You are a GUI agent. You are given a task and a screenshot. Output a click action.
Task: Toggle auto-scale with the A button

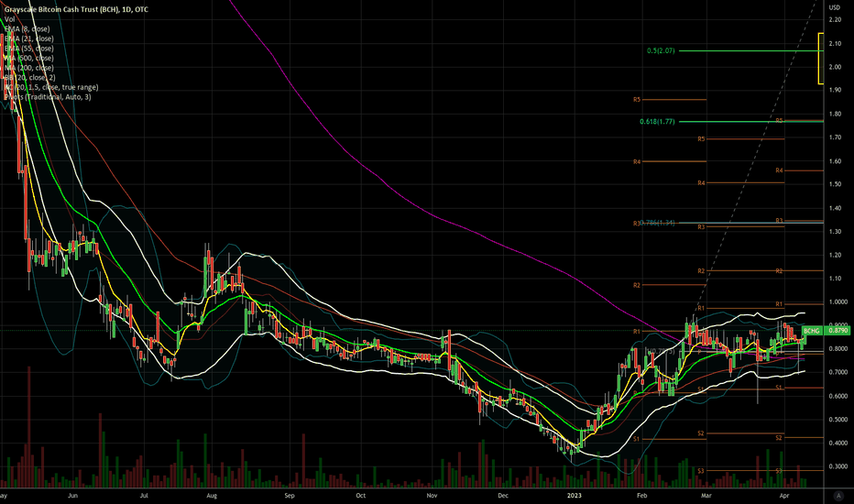tap(838, 495)
